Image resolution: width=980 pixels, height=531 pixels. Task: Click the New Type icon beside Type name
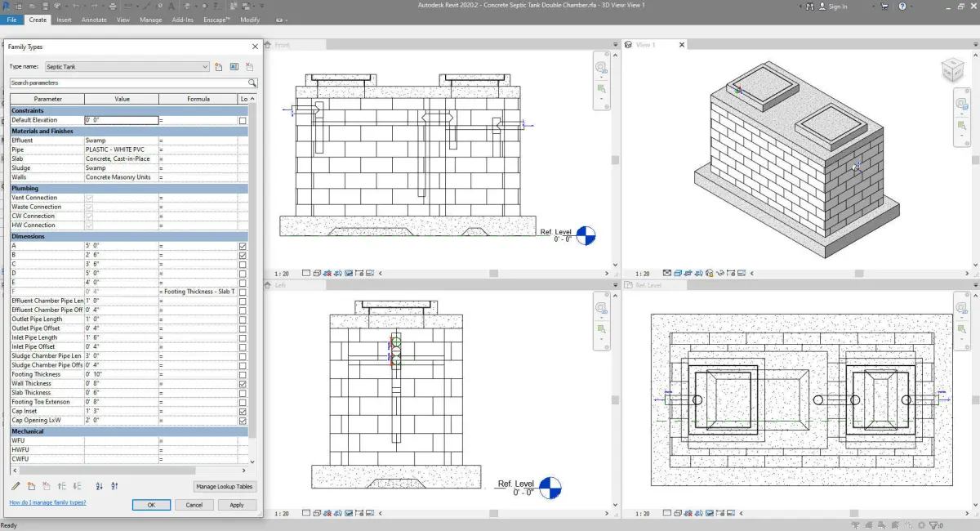click(219, 67)
